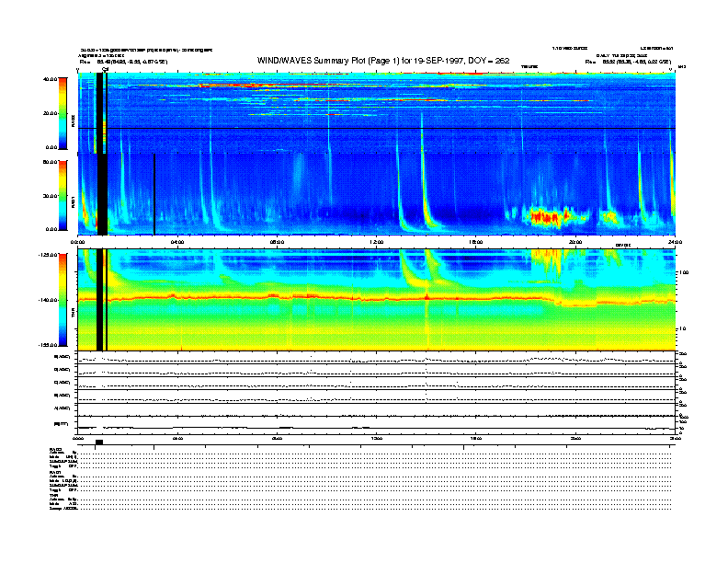Click the thin black vertical line near 03:00 in RAD1
The width and height of the screenshot is (728, 563).
tap(154, 194)
